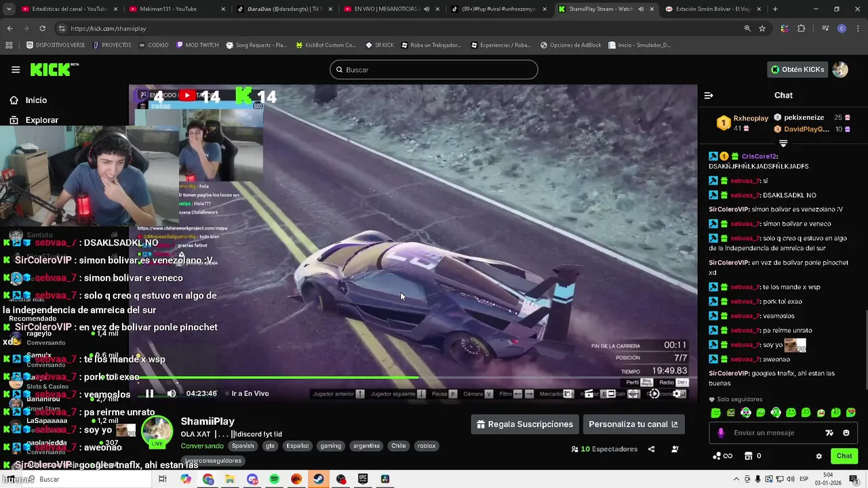Select the argentina tag

click(366, 446)
